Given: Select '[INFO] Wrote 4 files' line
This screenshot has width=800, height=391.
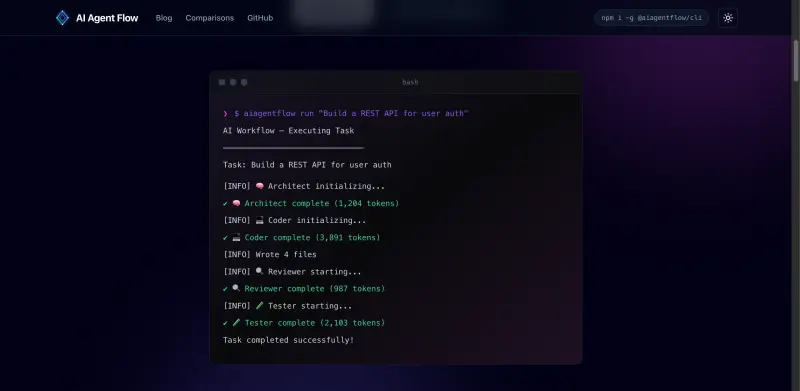Looking at the screenshot, I should (269, 254).
